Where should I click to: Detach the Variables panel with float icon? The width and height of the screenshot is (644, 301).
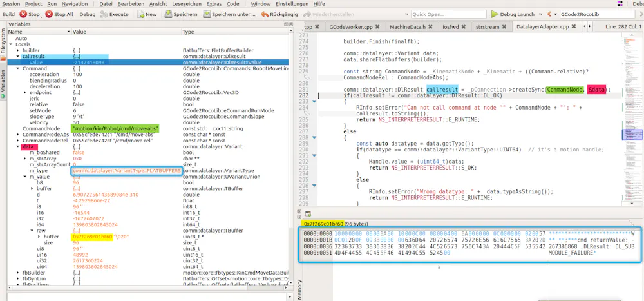point(287,24)
